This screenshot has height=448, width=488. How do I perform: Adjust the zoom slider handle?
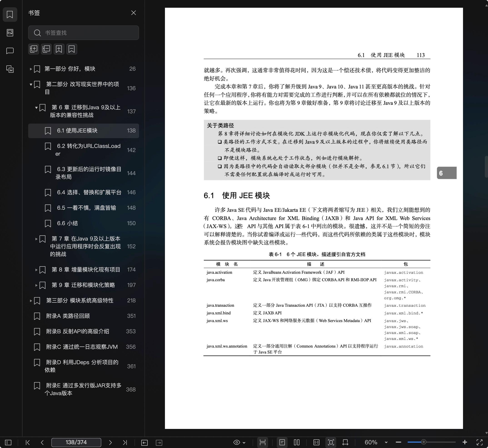(423, 442)
